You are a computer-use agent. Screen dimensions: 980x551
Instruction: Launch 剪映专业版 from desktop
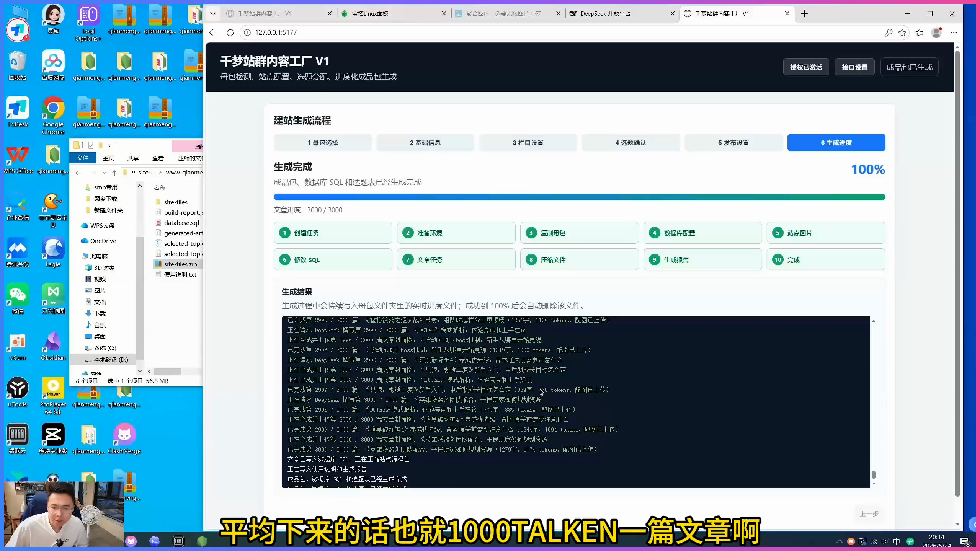point(53,439)
